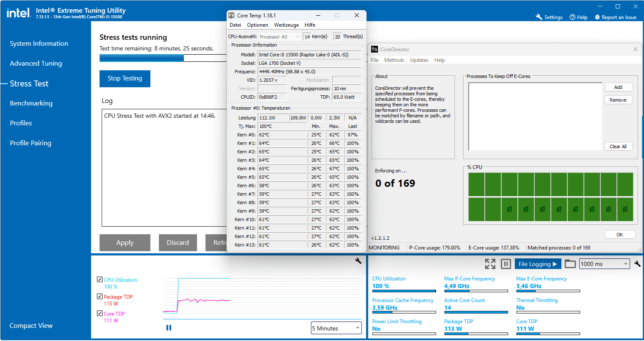The width and height of the screenshot is (644, 341).
Task: Open the Methods menu in CoreDirector
Action: 394,60
